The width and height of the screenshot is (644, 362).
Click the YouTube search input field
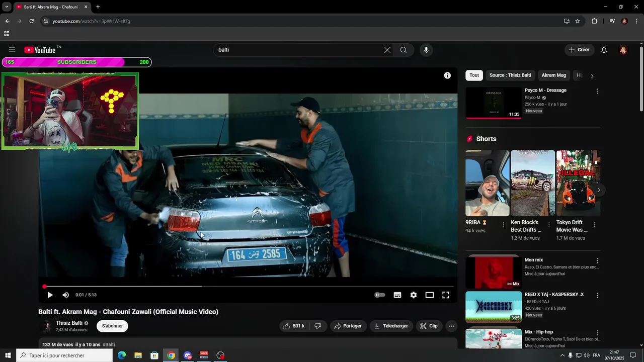click(299, 50)
